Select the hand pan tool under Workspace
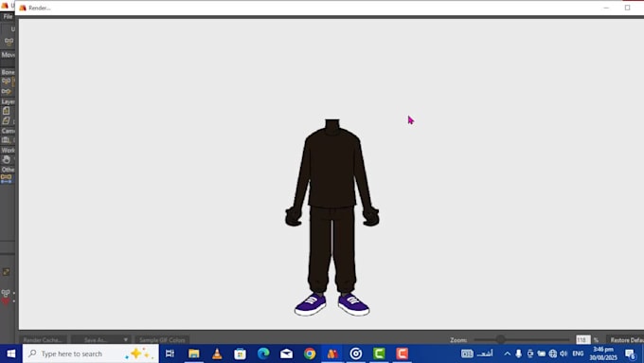Viewport: 644px width, 363px height. pos(7,159)
